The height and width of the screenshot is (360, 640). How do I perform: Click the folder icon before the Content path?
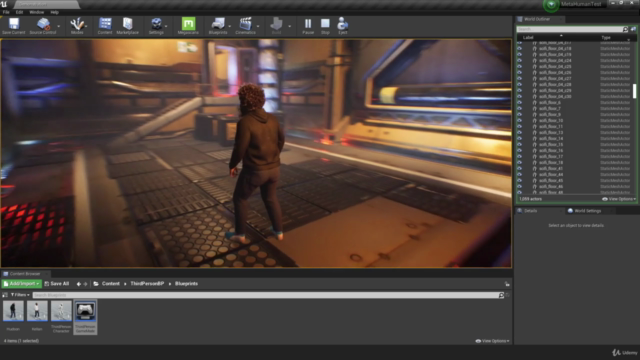tap(96, 284)
